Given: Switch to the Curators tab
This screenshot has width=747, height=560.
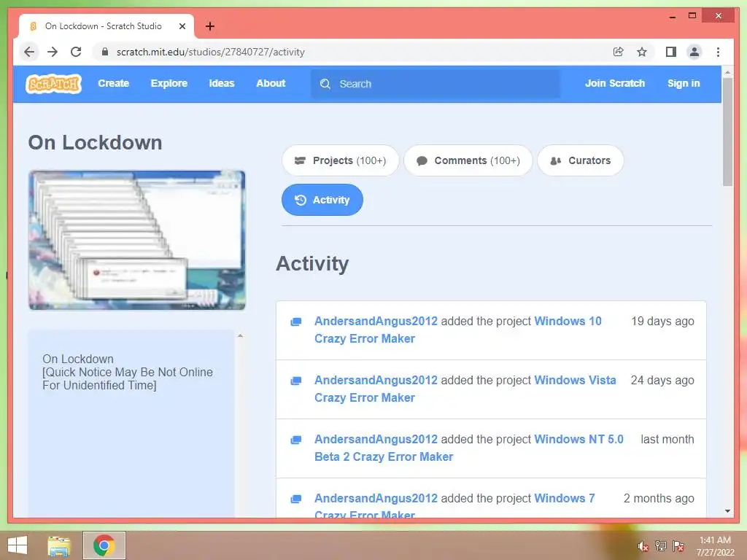Looking at the screenshot, I should point(580,160).
